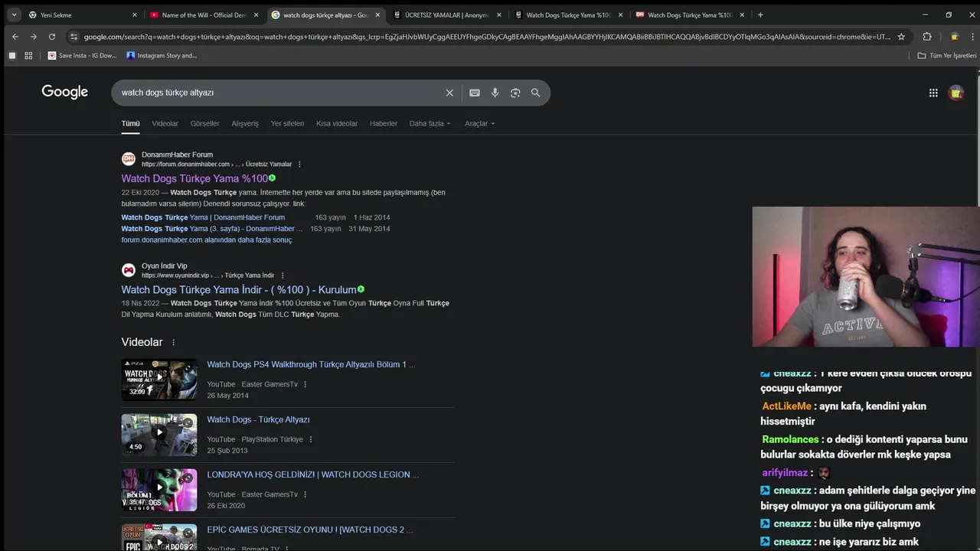980x551 pixels.
Task: Switch to the Videolar search tab
Action: click(165, 123)
